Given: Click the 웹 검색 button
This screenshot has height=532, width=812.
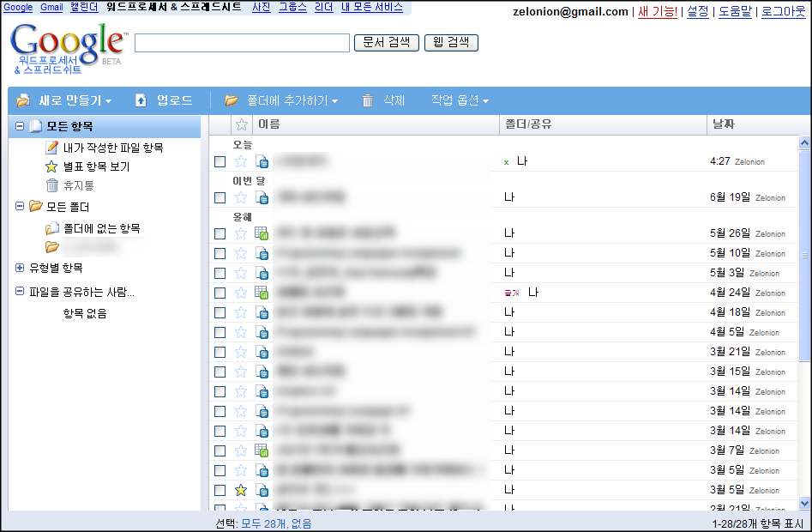Looking at the screenshot, I should point(451,43).
